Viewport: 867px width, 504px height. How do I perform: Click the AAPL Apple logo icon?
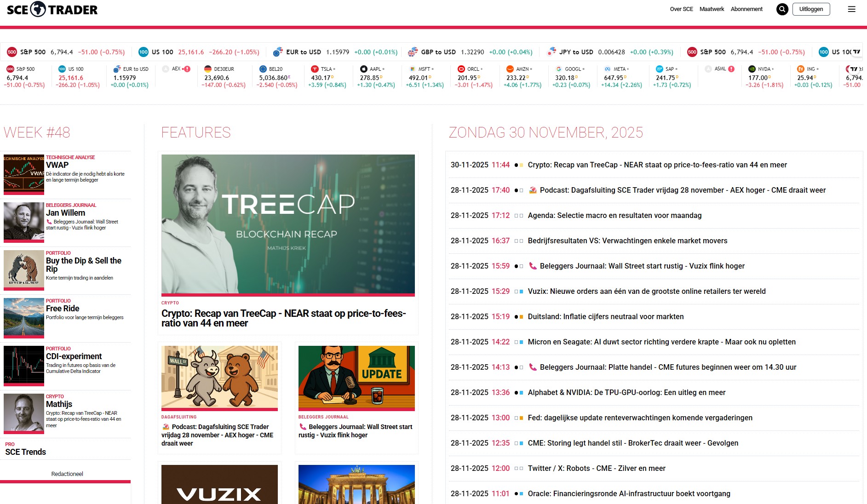[364, 69]
